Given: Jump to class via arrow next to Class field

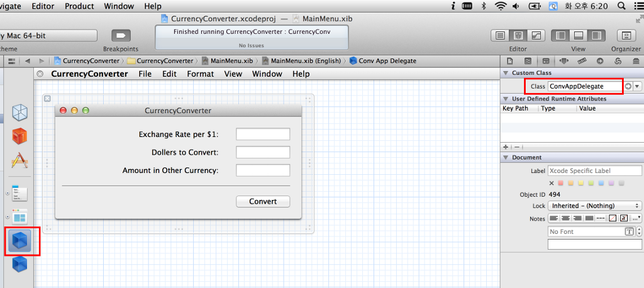Looking at the screenshot, I should point(628,86).
